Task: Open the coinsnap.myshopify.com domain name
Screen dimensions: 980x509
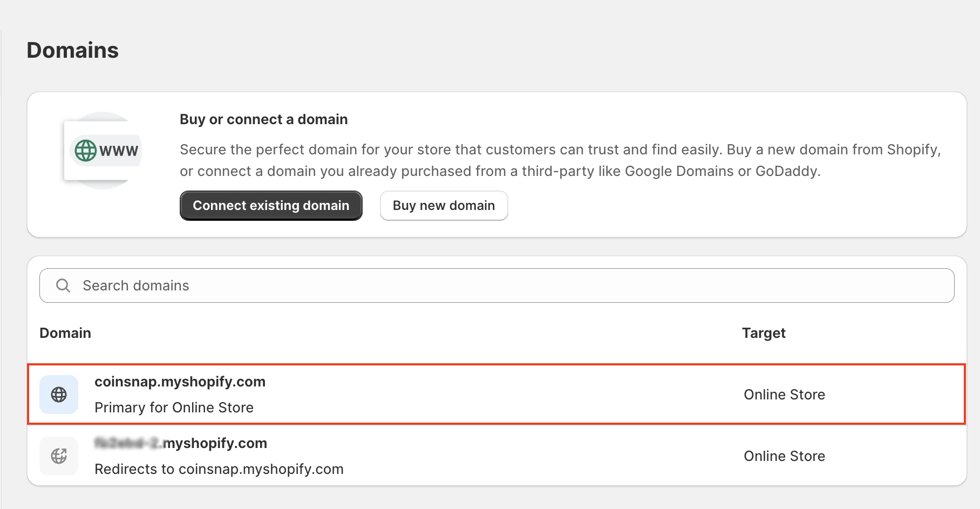Action: click(180, 382)
